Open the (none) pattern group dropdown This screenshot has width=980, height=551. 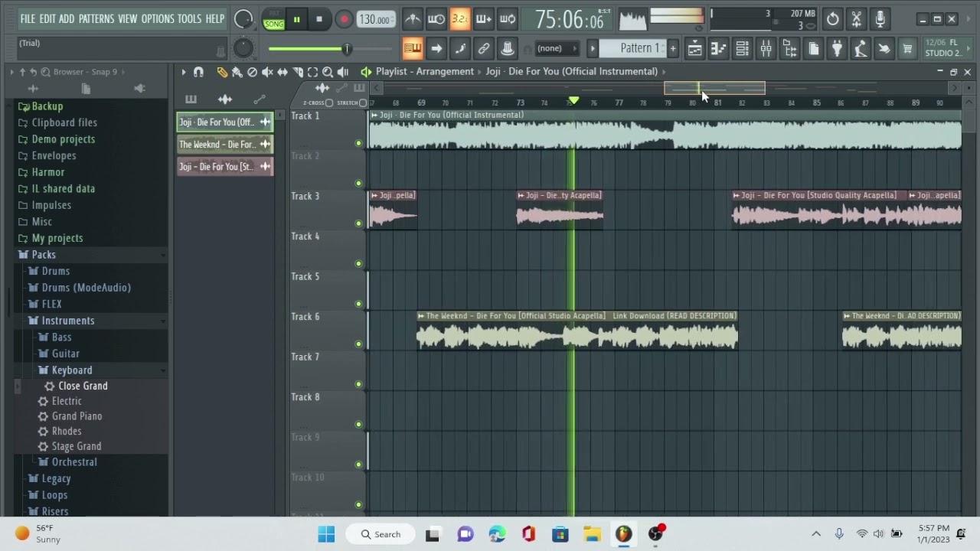pyautogui.click(x=557, y=49)
